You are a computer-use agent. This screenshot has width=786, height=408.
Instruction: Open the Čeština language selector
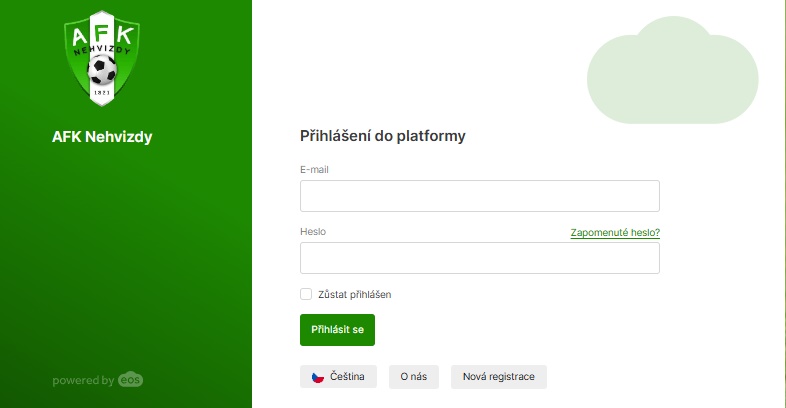338,376
